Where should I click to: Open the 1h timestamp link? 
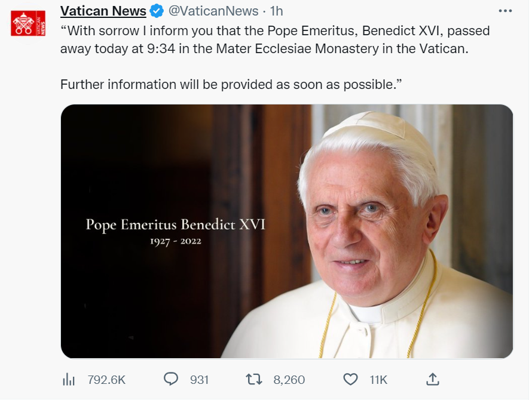click(276, 11)
